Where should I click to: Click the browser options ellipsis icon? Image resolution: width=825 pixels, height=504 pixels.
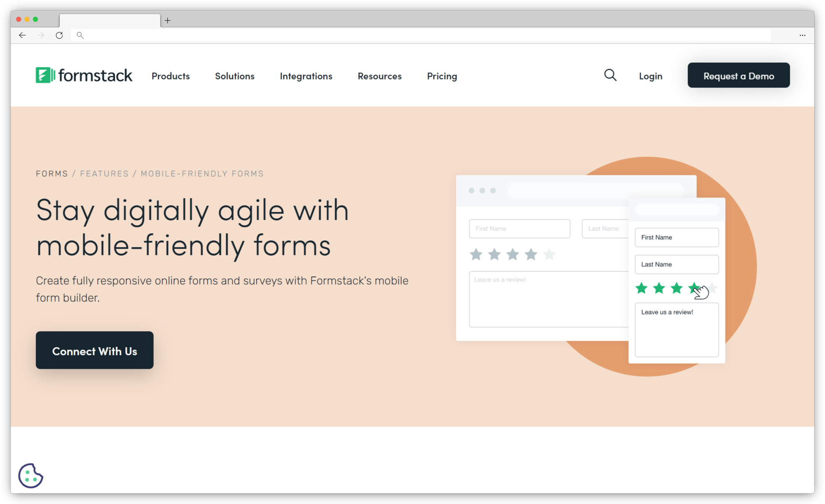point(803,35)
